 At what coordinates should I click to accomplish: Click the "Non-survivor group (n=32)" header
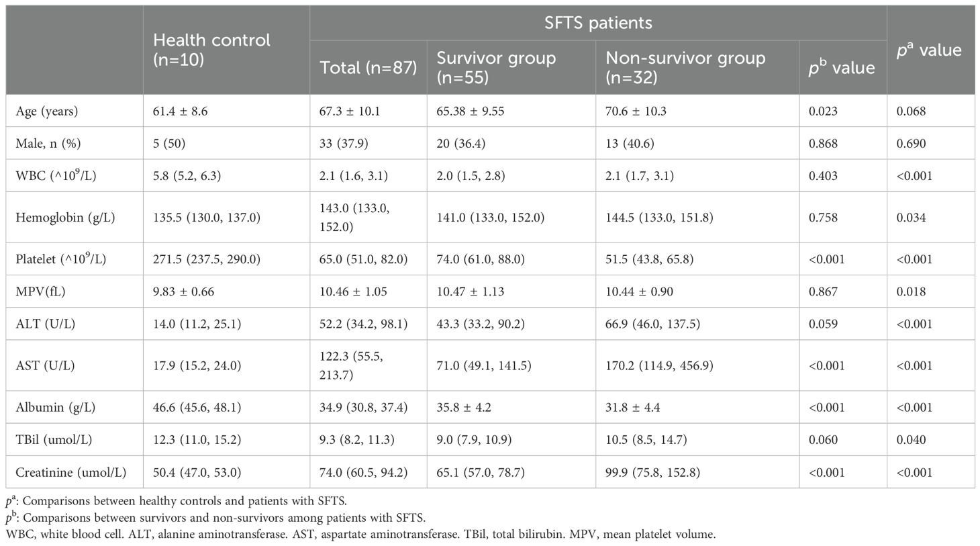pyautogui.click(x=685, y=67)
